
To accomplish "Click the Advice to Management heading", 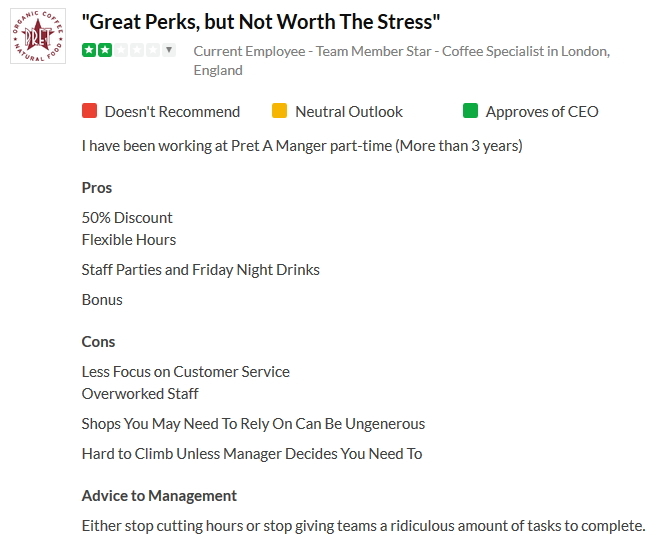I will (x=159, y=496).
